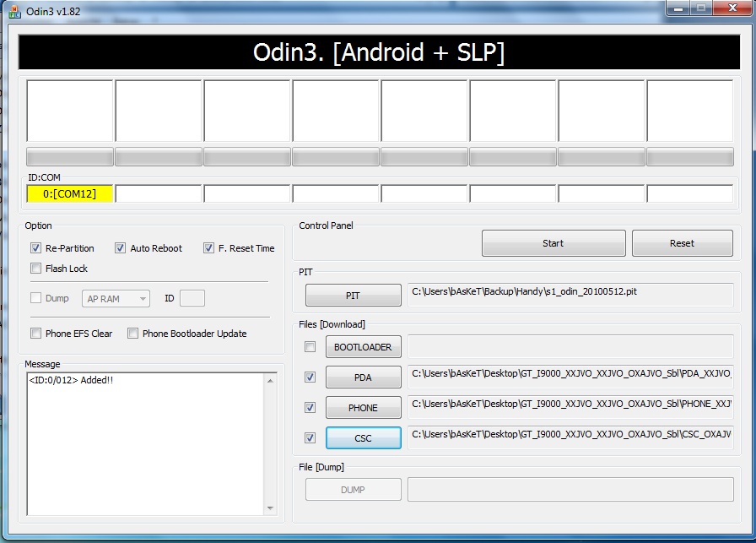Image resolution: width=756 pixels, height=543 pixels.
Task: Minimize the Odin3 window
Action: tap(678, 8)
